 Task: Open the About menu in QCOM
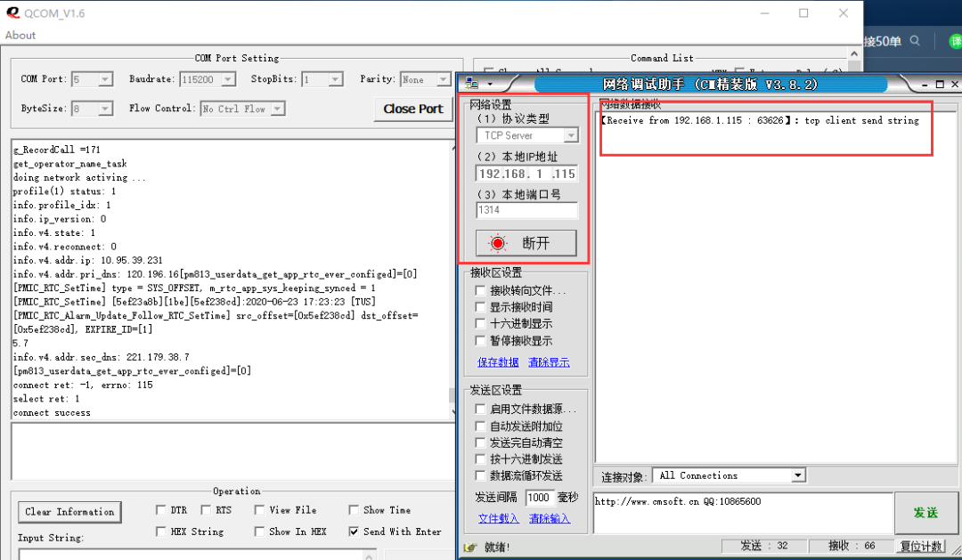20,35
